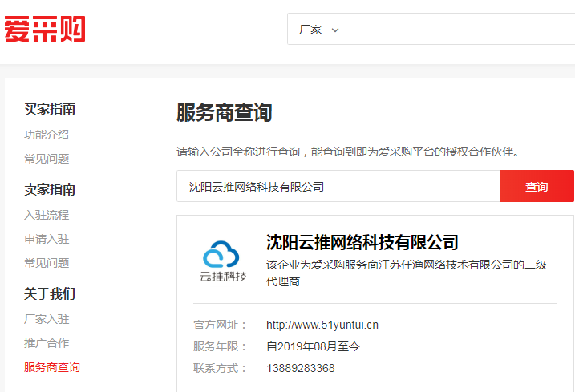Click the 买家指南 section heading
575x392 pixels.
[50, 109]
